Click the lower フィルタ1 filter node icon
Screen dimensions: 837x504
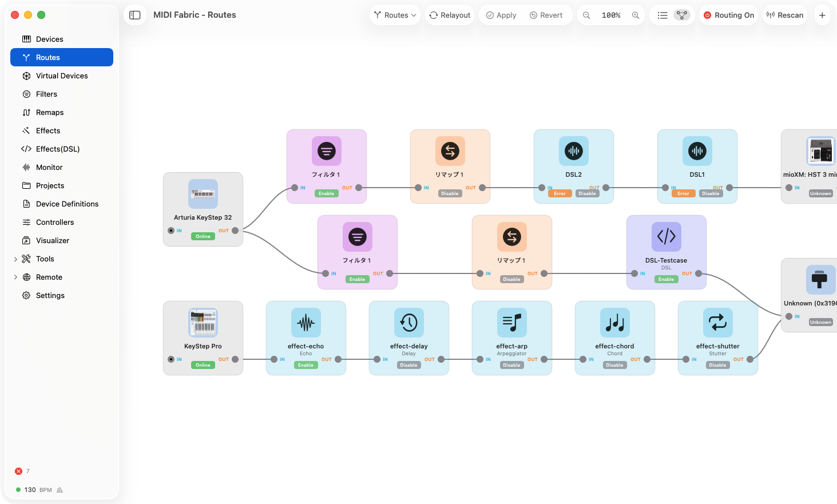pos(358,237)
